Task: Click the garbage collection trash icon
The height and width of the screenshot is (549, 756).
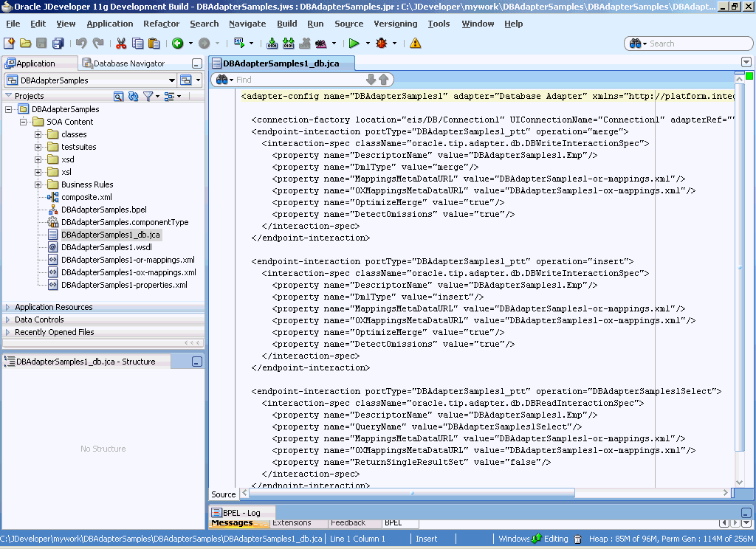Action: click(x=578, y=539)
